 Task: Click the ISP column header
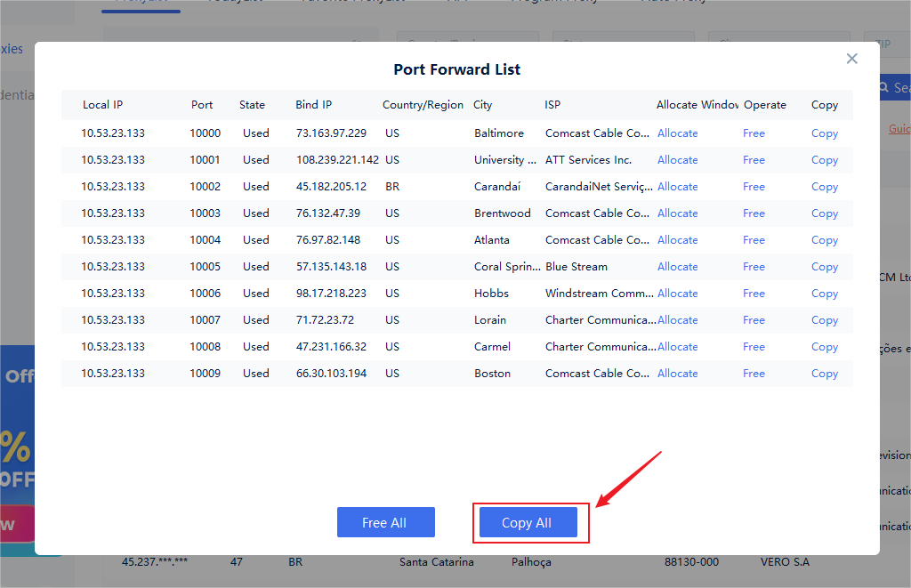552,105
